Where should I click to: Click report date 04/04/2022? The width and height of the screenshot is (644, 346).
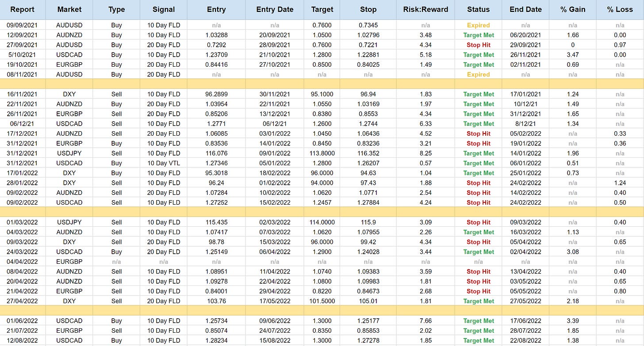click(23, 262)
